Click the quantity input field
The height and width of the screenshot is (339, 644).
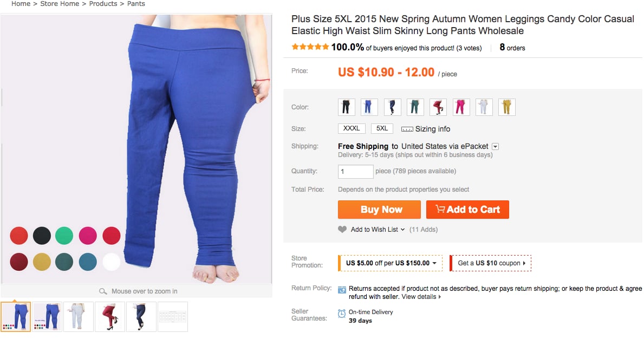pyautogui.click(x=355, y=171)
